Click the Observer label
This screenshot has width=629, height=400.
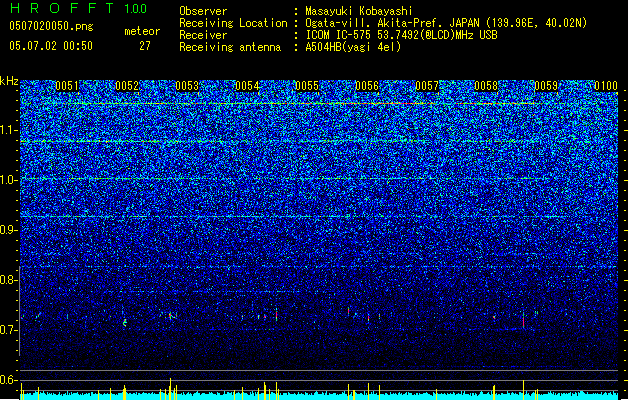tap(203, 11)
